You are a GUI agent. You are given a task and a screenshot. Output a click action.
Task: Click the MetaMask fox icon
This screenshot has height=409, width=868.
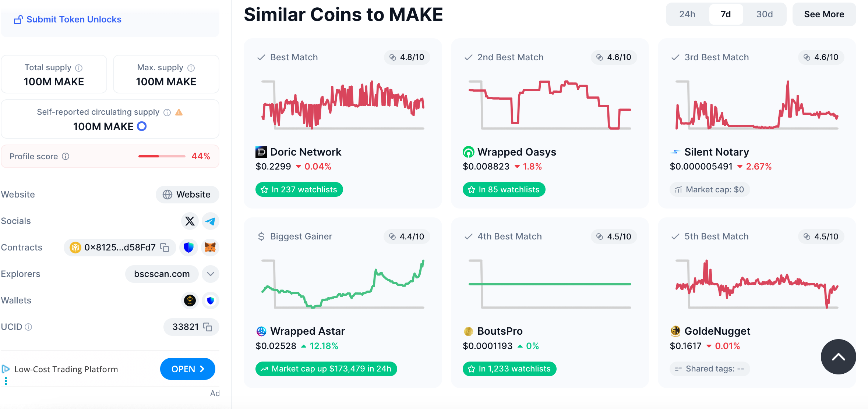click(210, 248)
